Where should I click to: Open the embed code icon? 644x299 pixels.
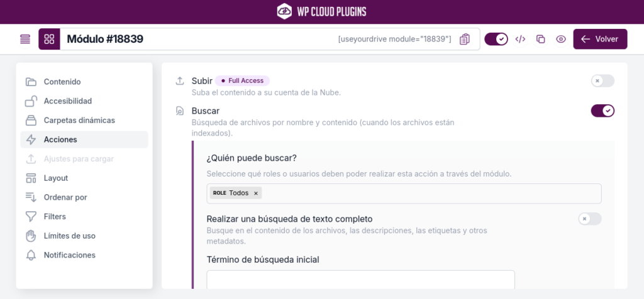click(x=520, y=40)
